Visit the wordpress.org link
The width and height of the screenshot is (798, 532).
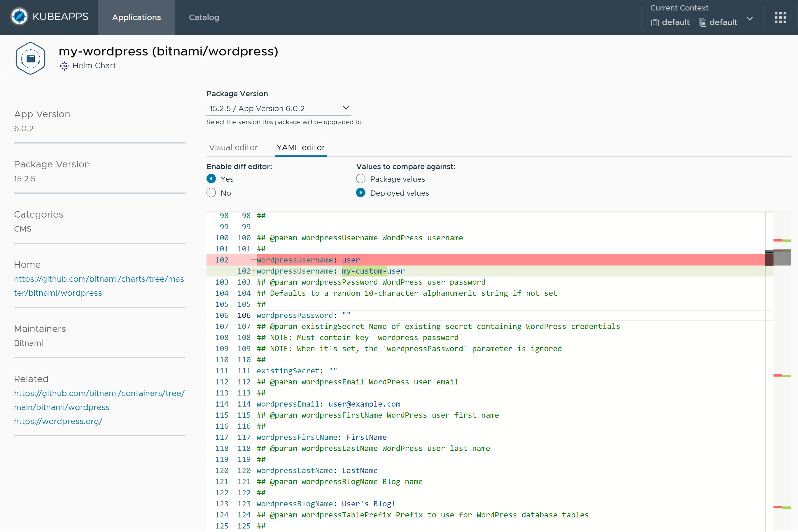58,421
